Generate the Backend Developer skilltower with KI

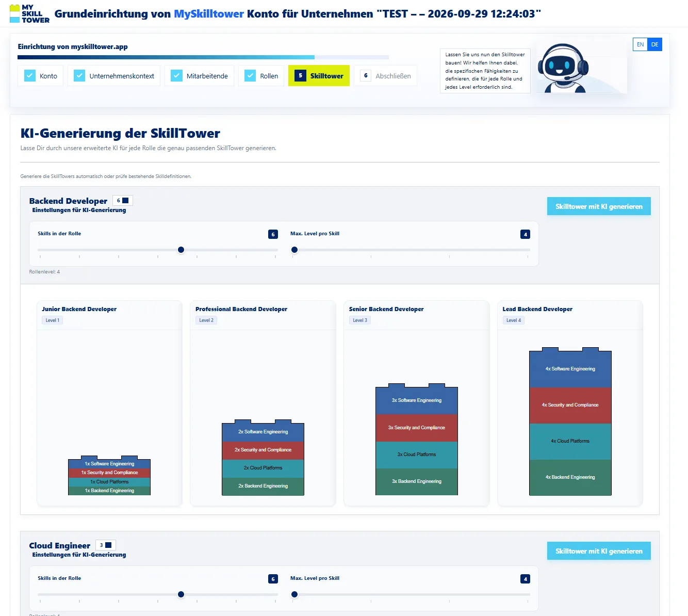point(599,206)
